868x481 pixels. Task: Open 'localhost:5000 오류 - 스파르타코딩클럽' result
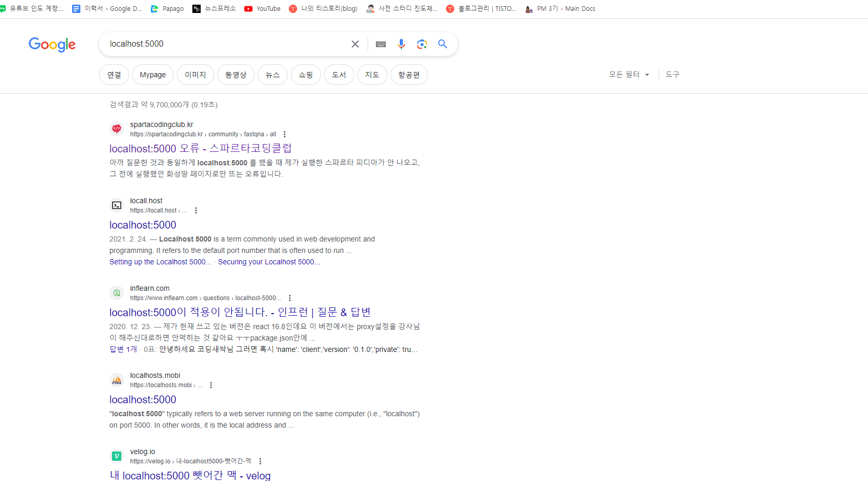coord(201,149)
